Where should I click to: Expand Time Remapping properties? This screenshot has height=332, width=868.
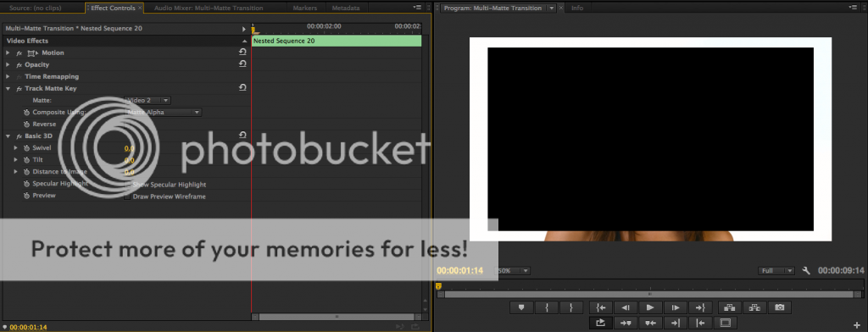tap(8, 76)
